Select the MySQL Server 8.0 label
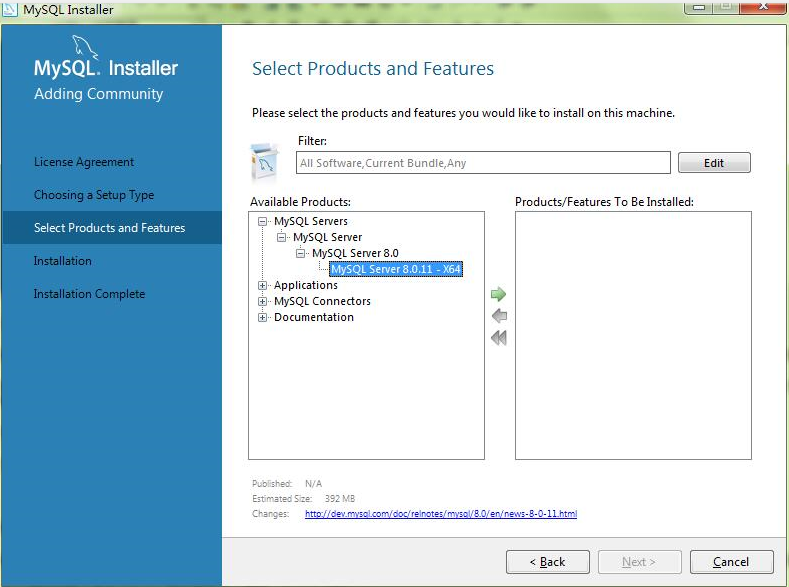The image size is (789, 587). pyautogui.click(x=355, y=253)
